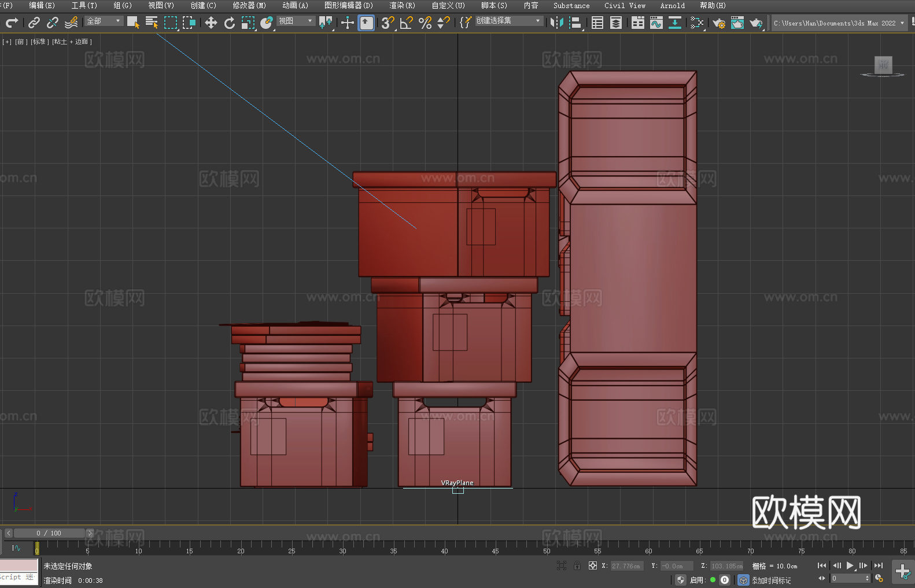Click the ViewCube front face
This screenshot has width=915, height=588.
pos(883,65)
